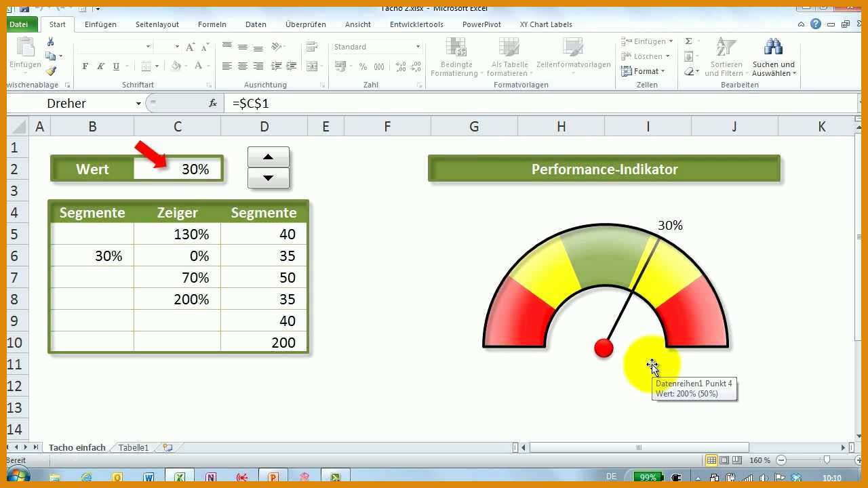
Task: Increase font size with large A icon
Action: 191,47
